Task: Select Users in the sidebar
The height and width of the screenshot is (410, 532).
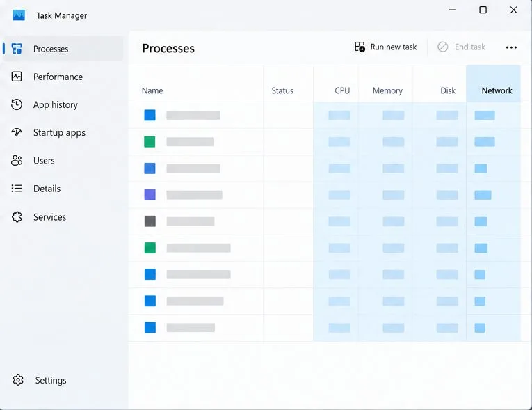Action: click(x=63, y=160)
